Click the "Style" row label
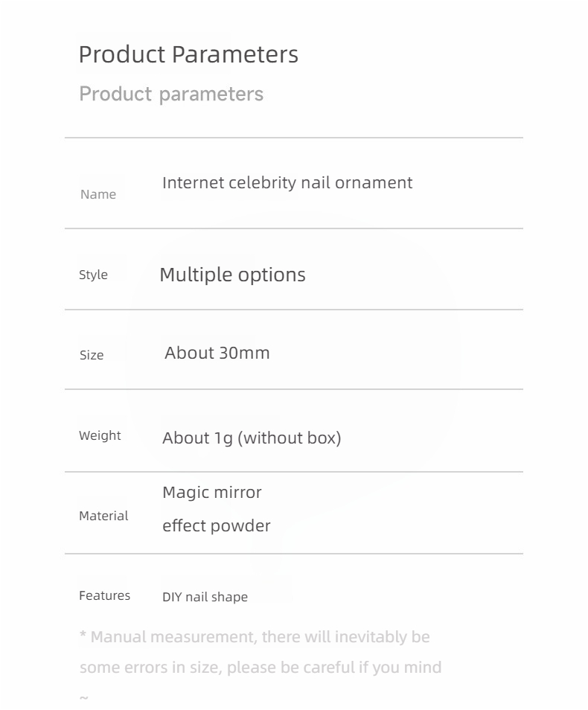Viewport: 588px width, 710px height. click(x=93, y=275)
